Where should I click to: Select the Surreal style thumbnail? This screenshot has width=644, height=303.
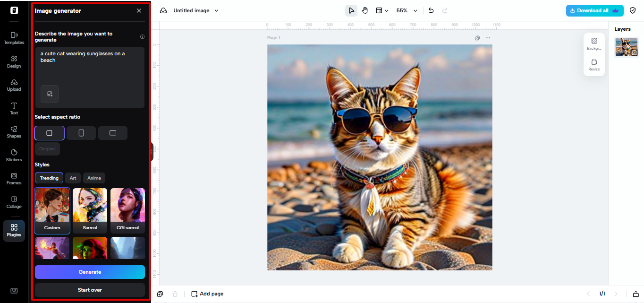coord(90,205)
